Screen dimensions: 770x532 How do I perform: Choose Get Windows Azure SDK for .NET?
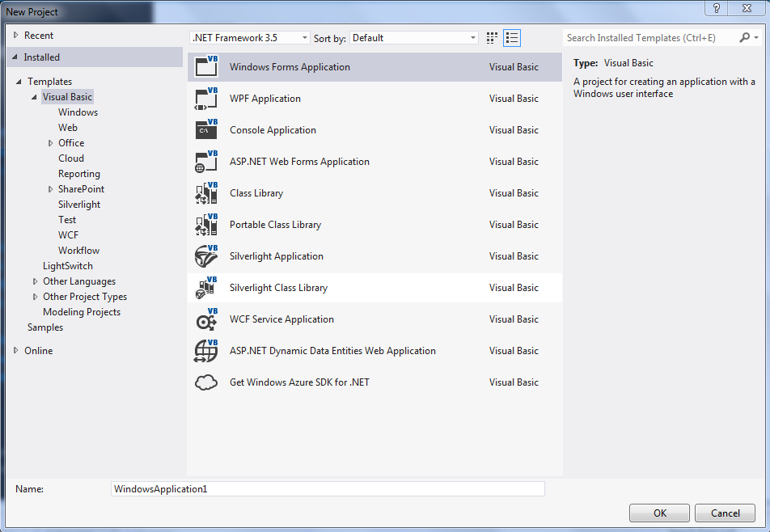299,382
